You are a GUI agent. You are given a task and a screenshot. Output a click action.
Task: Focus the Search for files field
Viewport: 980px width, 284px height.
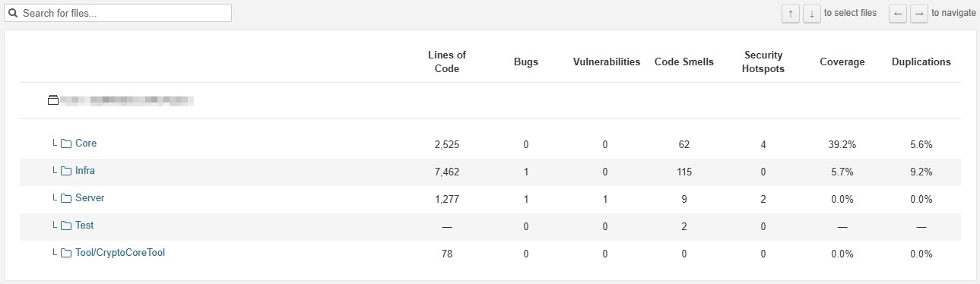click(x=119, y=13)
